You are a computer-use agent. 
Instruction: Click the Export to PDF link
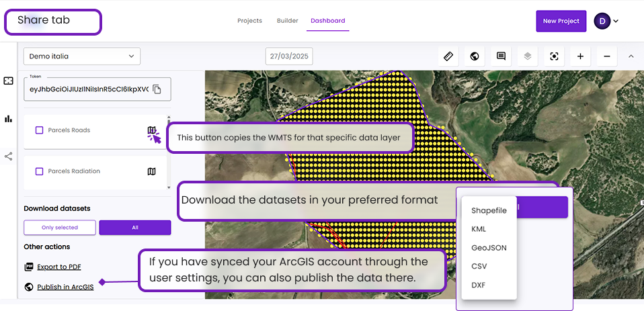[x=58, y=267]
